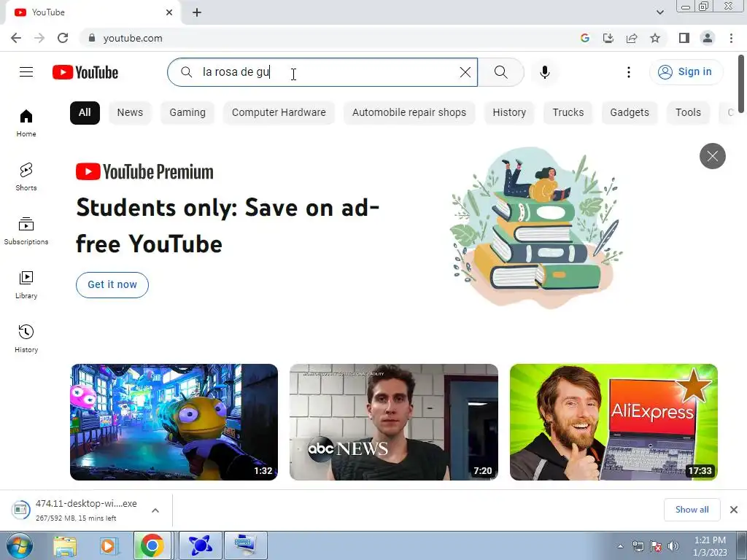Expand the tab search chevron

point(659,12)
